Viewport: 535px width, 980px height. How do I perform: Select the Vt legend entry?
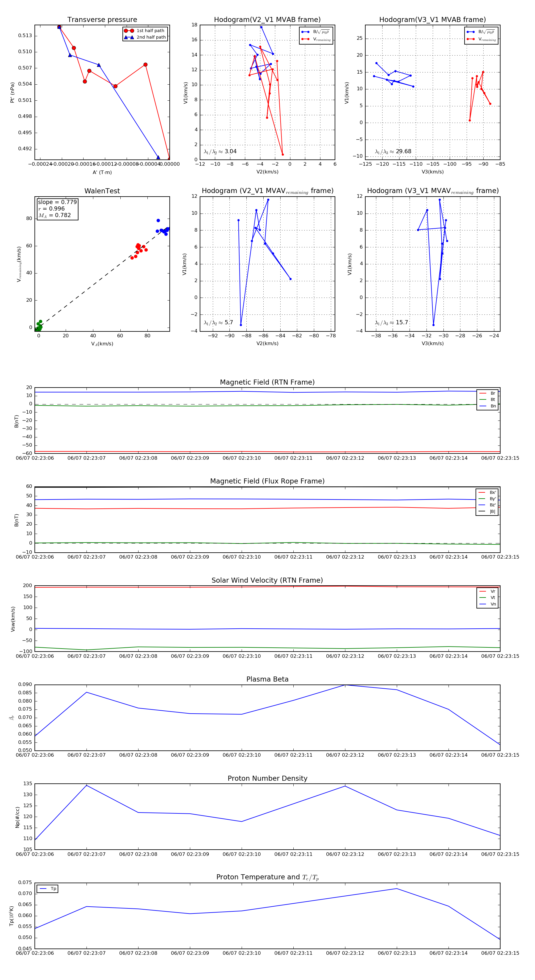click(487, 598)
